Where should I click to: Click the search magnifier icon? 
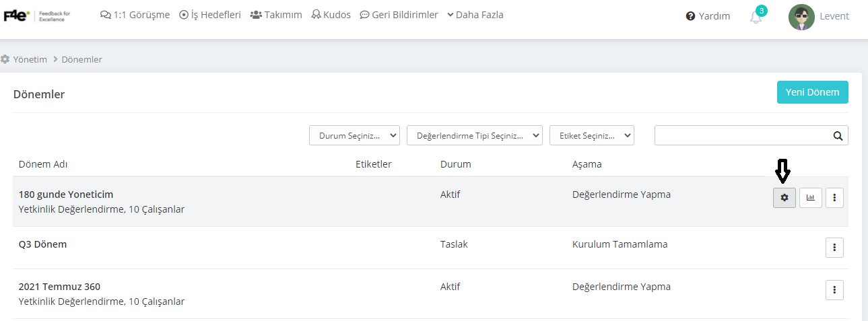coord(838,135)
